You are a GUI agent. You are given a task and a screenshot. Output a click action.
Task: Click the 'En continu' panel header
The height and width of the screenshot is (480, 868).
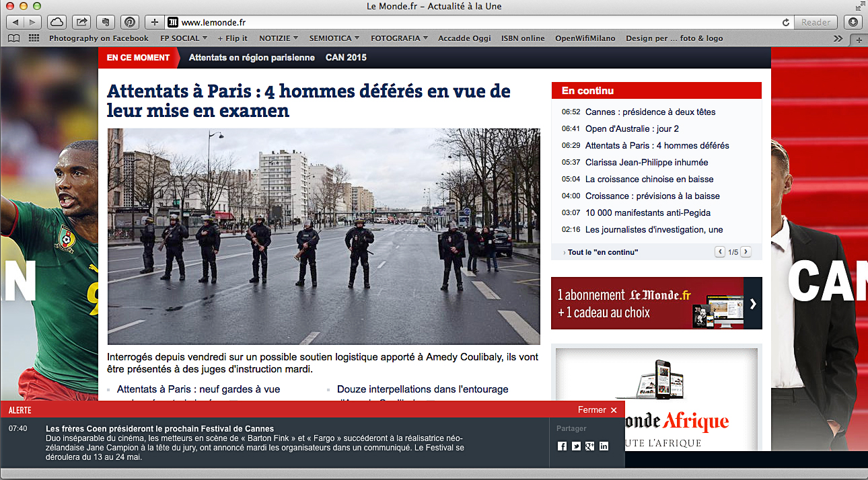point(656,91)
